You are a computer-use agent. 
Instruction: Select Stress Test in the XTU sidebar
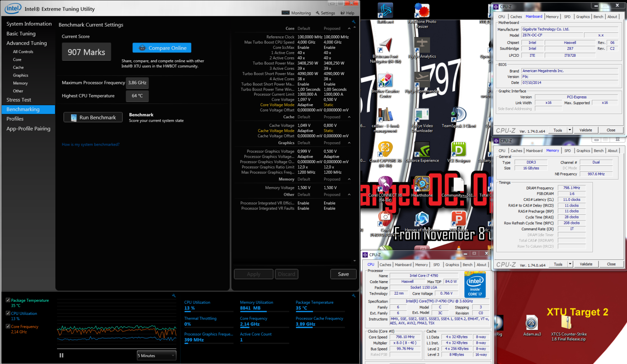[x=19, y=100]
